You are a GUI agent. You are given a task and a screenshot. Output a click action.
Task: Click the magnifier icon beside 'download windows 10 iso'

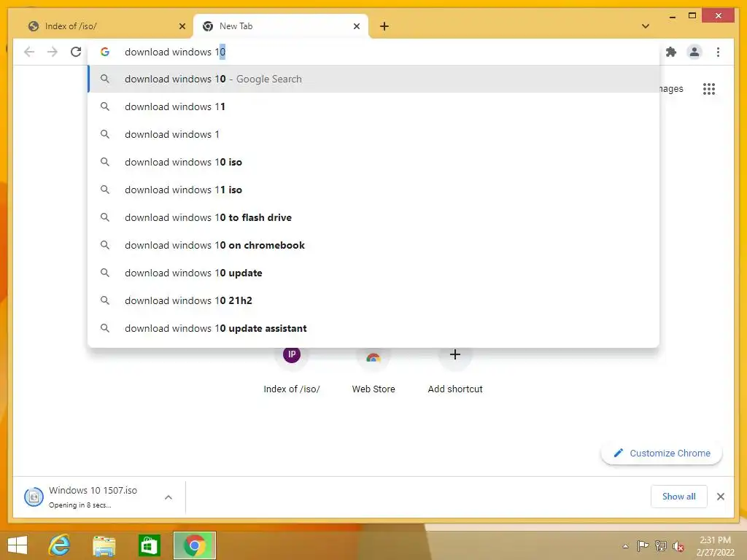coord(105,162)
